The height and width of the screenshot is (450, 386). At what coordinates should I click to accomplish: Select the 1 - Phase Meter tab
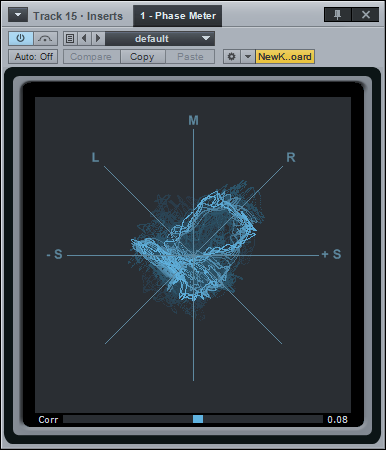click(178, 16)
